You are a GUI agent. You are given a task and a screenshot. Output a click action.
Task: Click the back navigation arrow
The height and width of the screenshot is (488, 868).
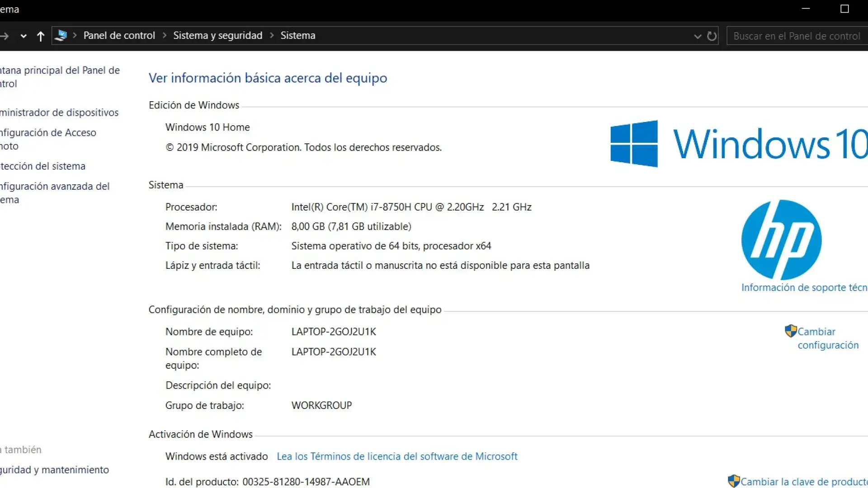pos(5,36)
